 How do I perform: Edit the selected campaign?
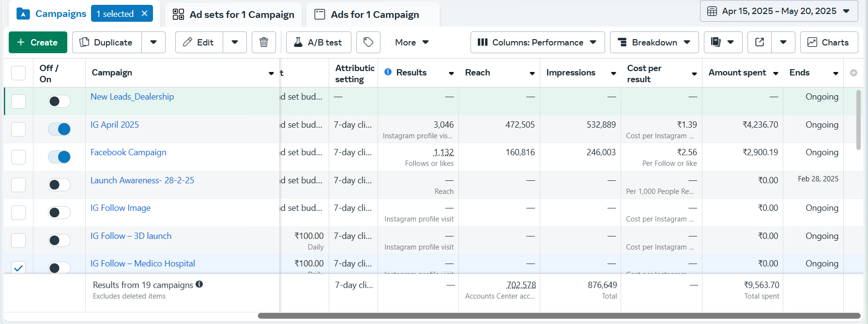tap(199, 43)
